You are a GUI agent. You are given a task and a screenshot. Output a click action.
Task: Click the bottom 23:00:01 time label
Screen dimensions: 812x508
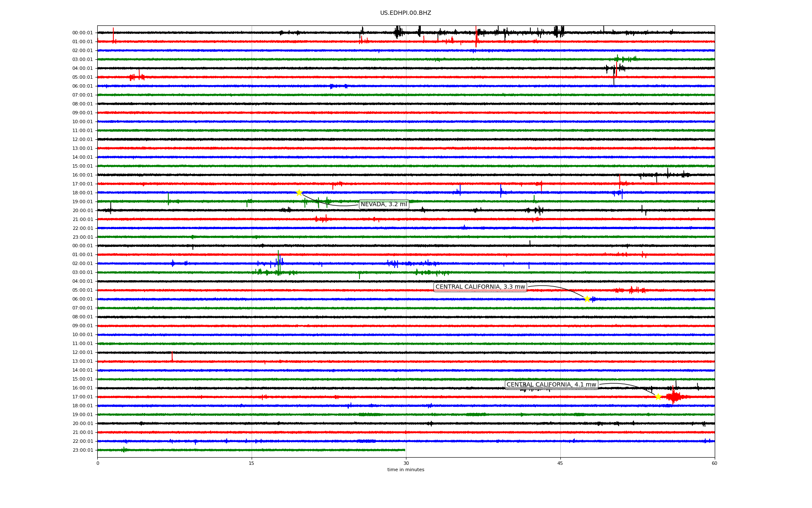82,450
